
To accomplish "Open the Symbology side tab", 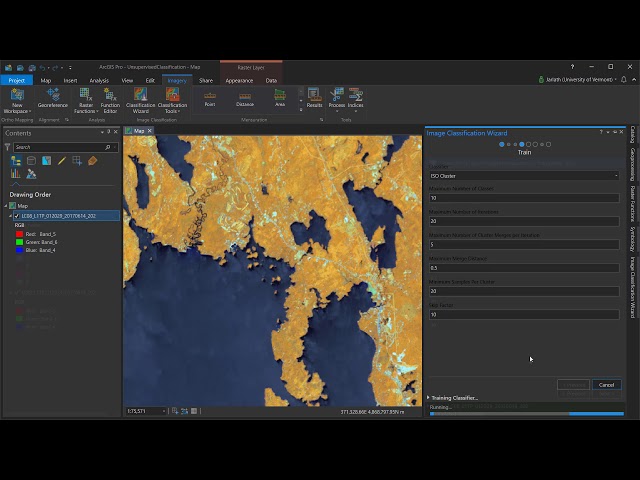I will click(x=632, y=239).
